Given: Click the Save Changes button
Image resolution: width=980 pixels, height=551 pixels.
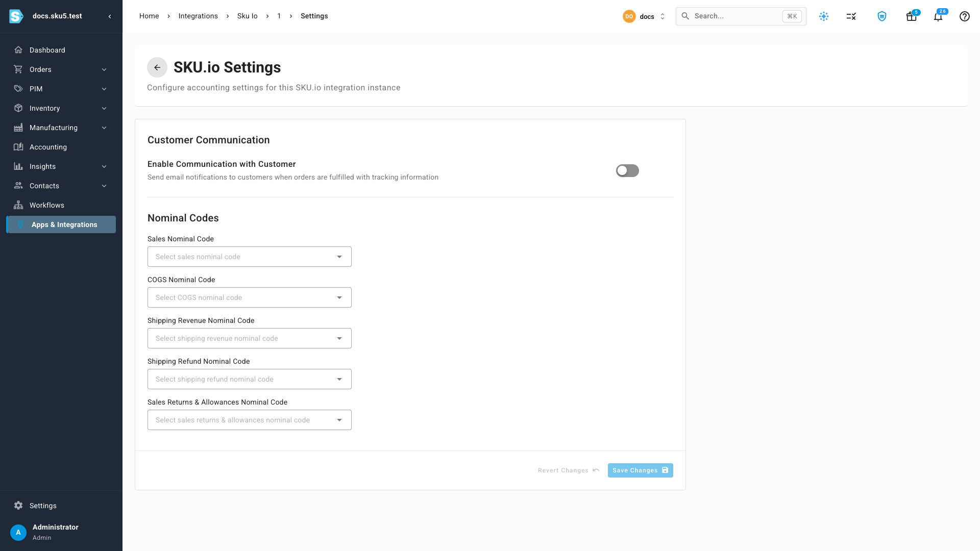Looking at the screenshot, I should tap(640, 470).
